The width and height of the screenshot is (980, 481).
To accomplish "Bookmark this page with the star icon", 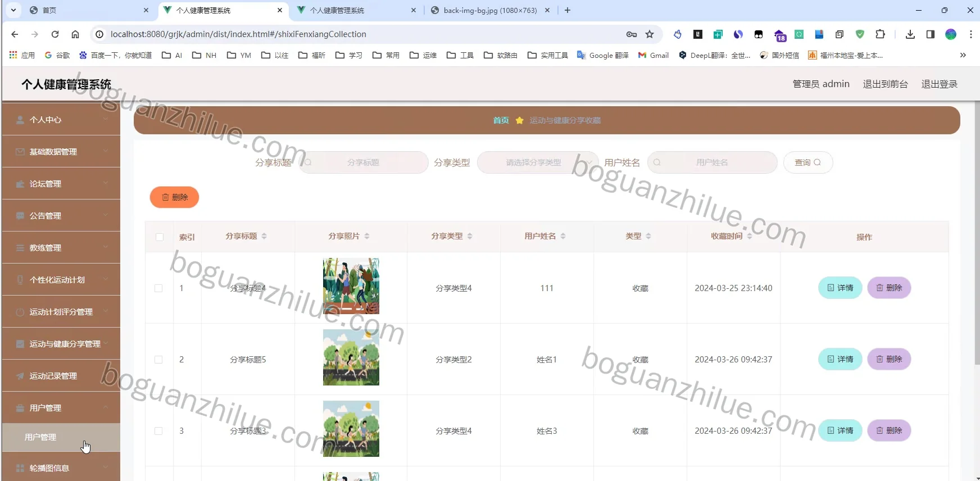I will [650, 34].
